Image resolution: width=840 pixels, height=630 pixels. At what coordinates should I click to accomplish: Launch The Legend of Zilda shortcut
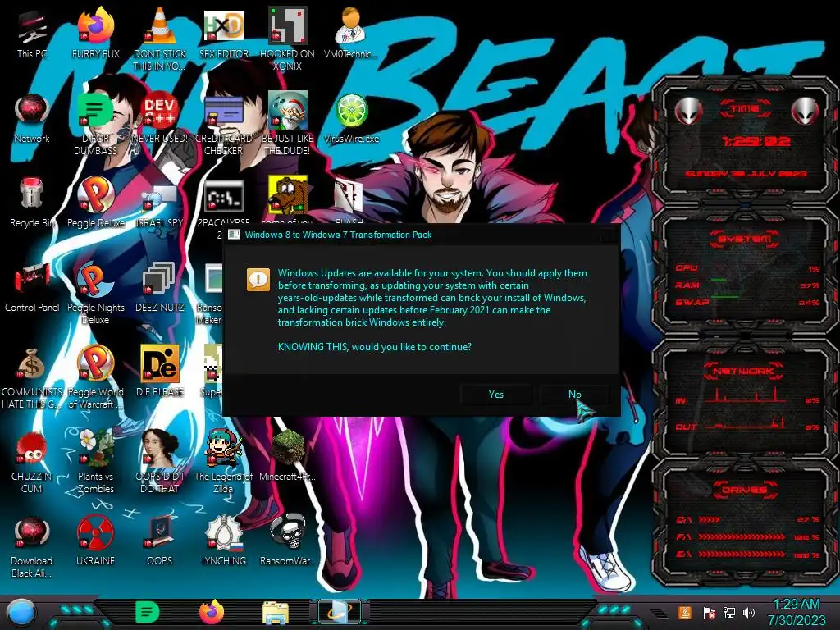point(223,463)
